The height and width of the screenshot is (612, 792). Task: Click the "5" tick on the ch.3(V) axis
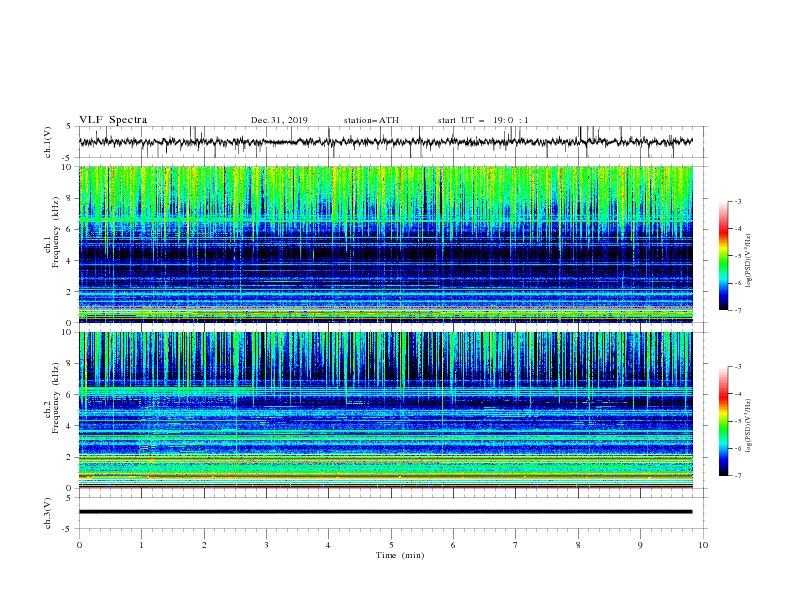point(69,497)
